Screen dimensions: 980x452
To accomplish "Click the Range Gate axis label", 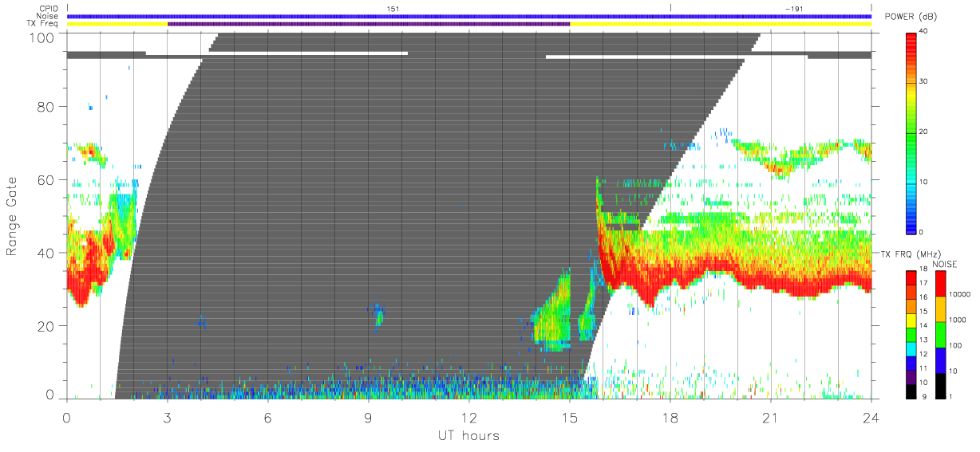I will (x=12, y=215).
